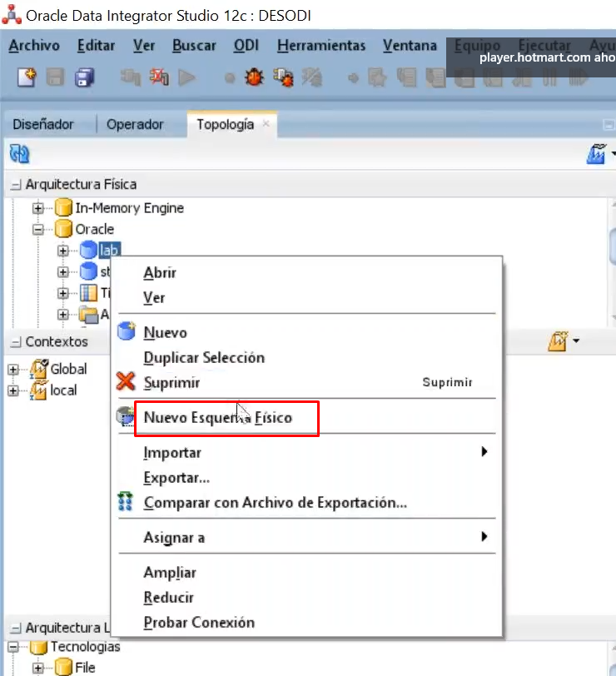Viewport: 616px width, 676px height.
Task: Click the red X Suprimir icon
Action: click(x=126, y=381)
